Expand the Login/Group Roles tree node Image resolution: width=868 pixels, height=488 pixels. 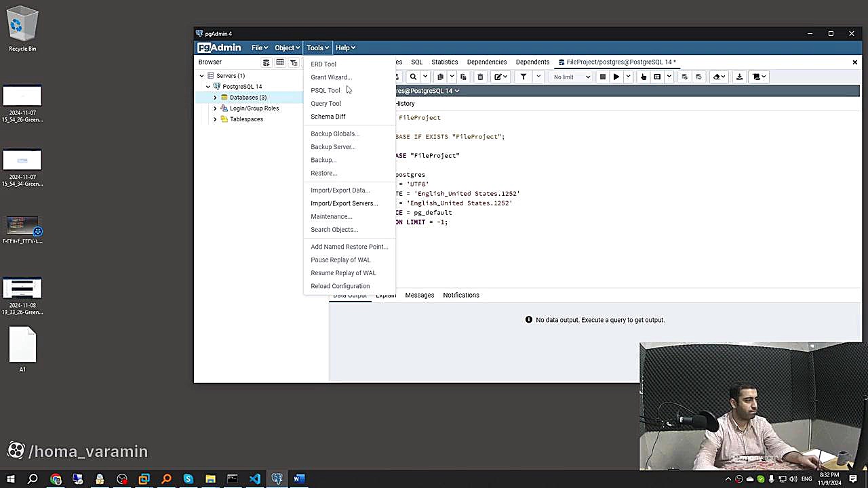[215, 108]
